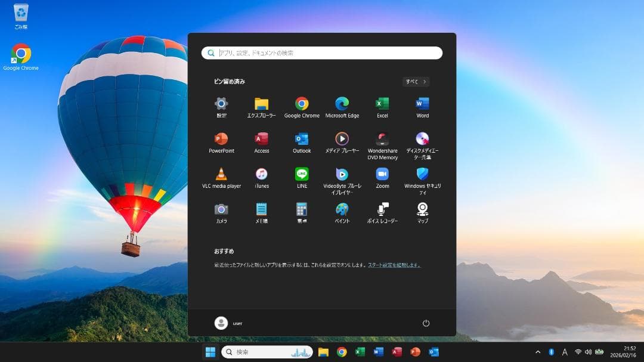
Task: Open Access from pinned apps
Action: point(262,143)
